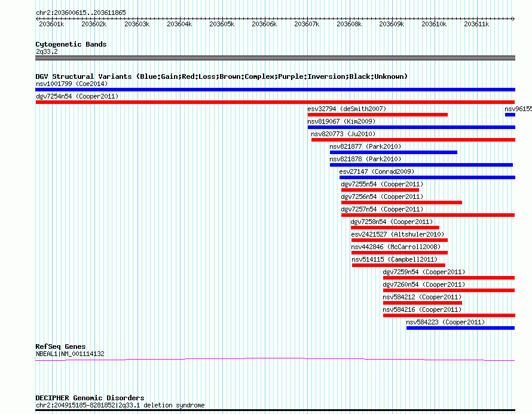Open the dgv7255n54 (Cooper2011) label
The width and height of the screenshot is (532, 414).
point(382,184)
